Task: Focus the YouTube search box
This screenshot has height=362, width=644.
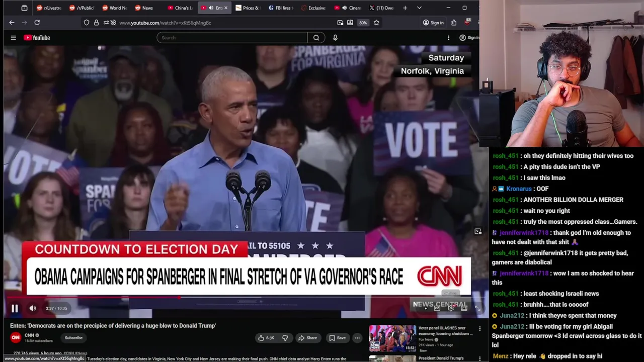Action: (x=232, y=38)
